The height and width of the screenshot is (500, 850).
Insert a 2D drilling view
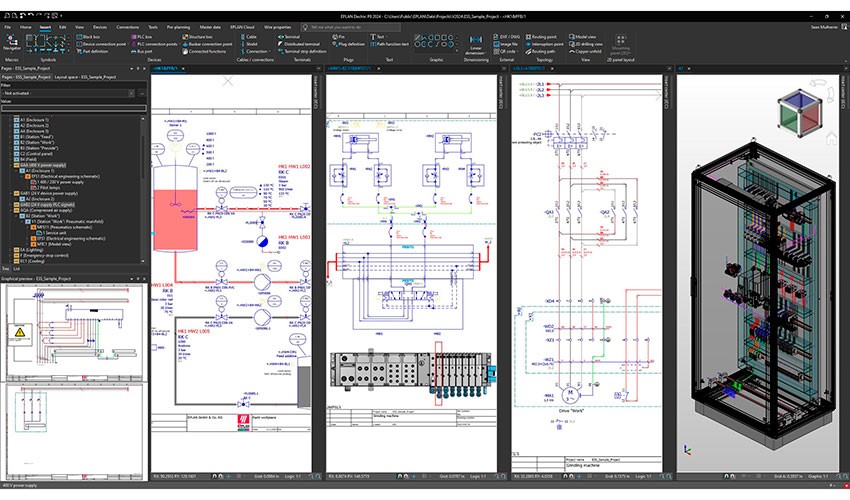[585, 44]
